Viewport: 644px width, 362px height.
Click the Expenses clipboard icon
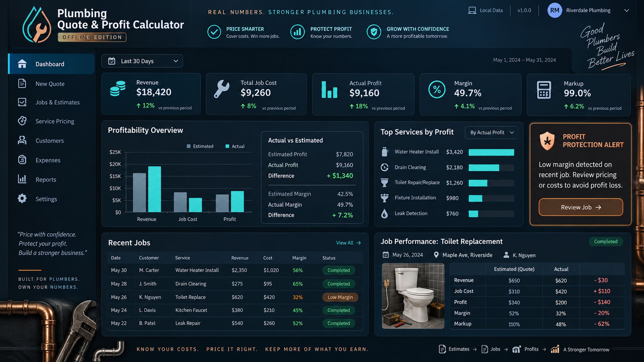pos(22,160)
